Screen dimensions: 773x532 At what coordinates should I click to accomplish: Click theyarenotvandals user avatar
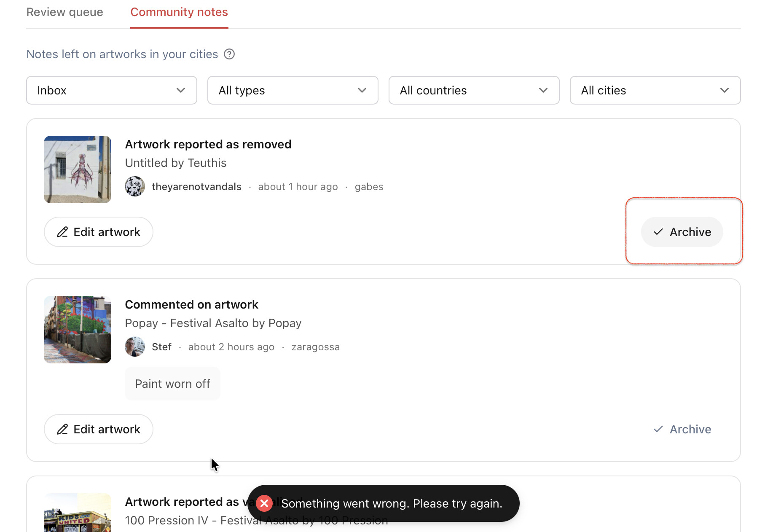135,186
